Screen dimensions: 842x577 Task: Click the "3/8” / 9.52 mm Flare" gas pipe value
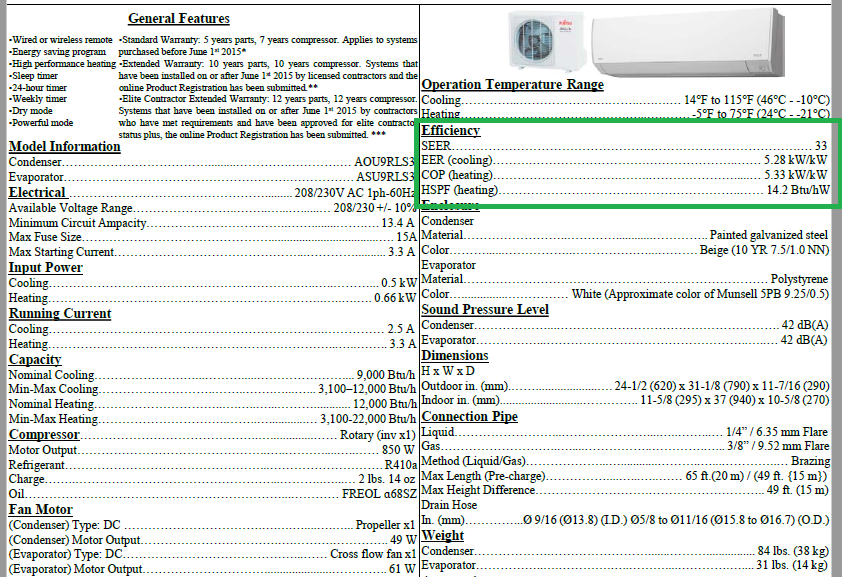778,446
